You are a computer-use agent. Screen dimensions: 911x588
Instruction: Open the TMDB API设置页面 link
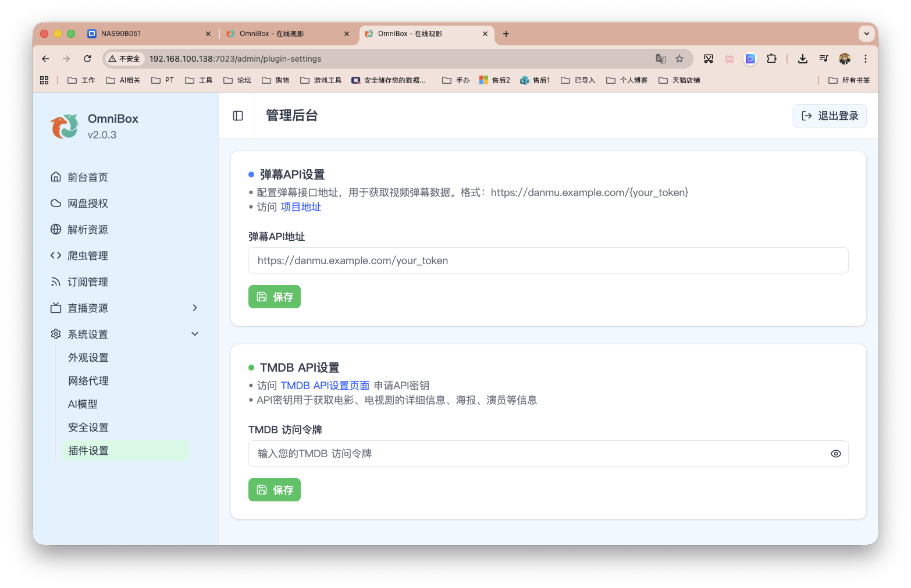coord(325,385)
